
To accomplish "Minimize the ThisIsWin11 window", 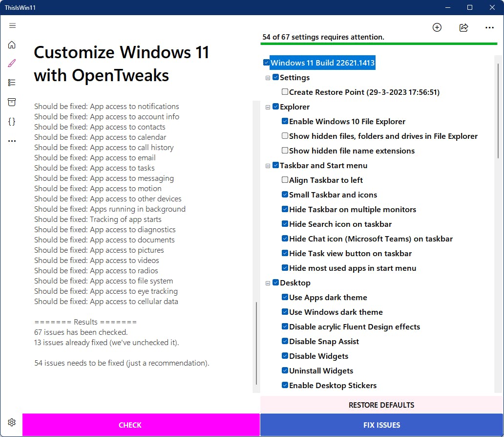I will (447, 7).
